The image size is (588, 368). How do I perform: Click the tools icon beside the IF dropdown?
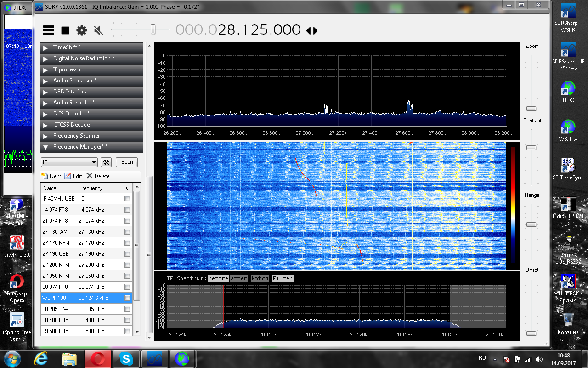click(x=106, y=162)
